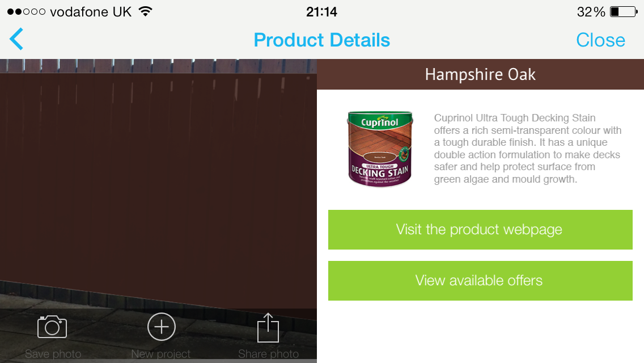
Task: Click the vodafone UK carrier label
Action: click(91, 11)
